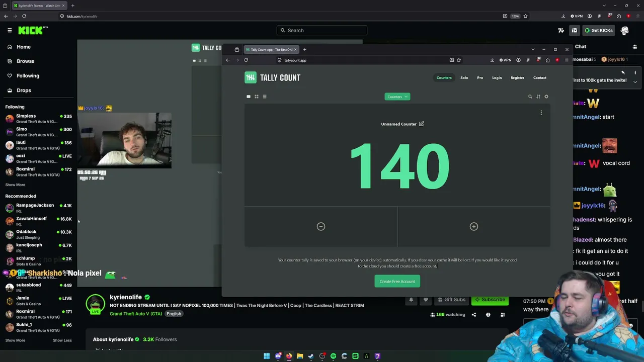Viewport: 644px width, 362px height.
Task: Click the Gift Subs button
Action: point(451,300)
